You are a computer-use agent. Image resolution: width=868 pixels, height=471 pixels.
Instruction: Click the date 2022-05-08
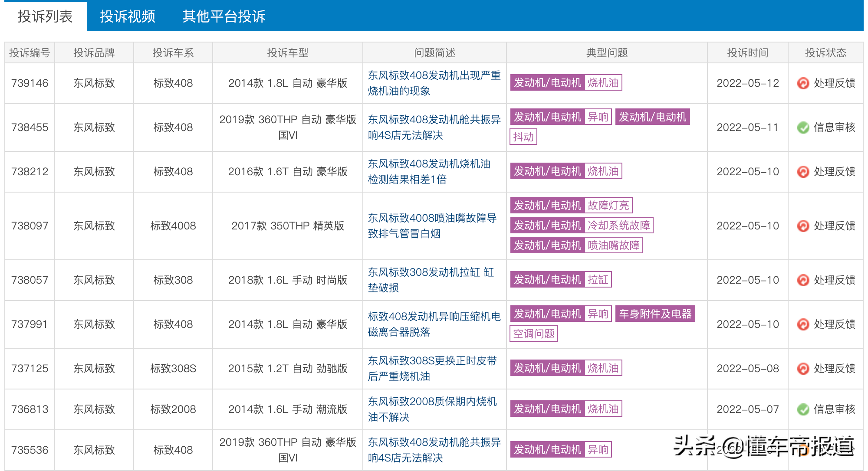748,369
